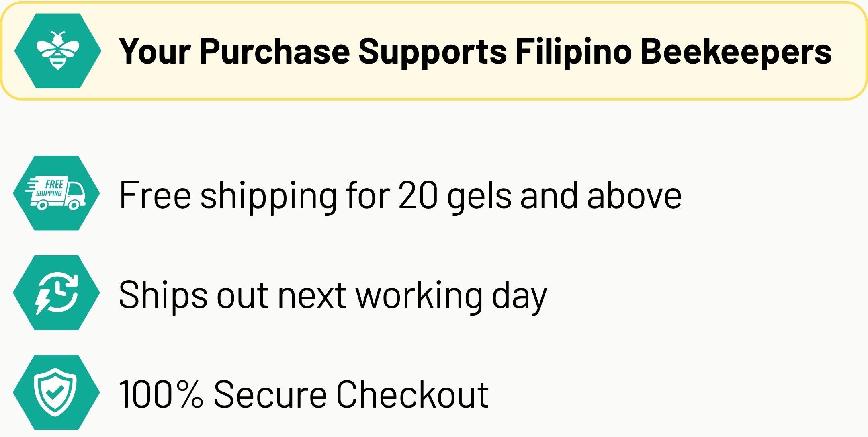This screenshot has width=868, height=437.
Task: Click the word "Filipino" in the banner
Action: 574,52
